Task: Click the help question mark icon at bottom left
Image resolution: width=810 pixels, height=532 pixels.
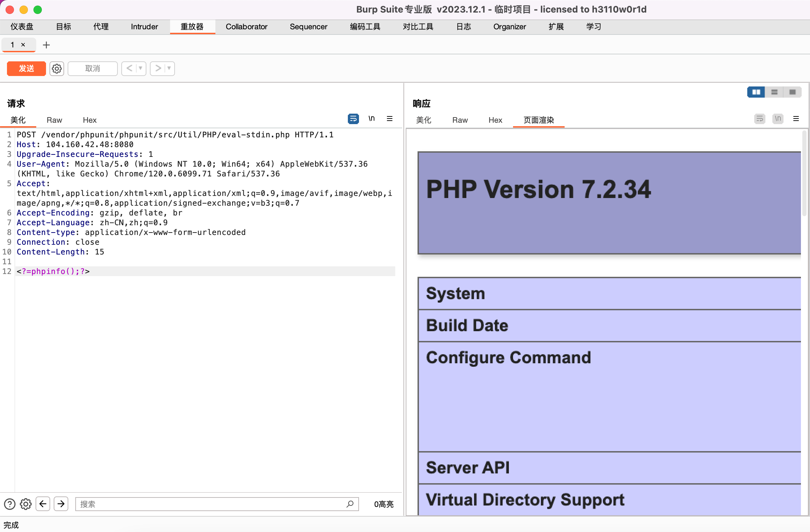Action: 9,504
